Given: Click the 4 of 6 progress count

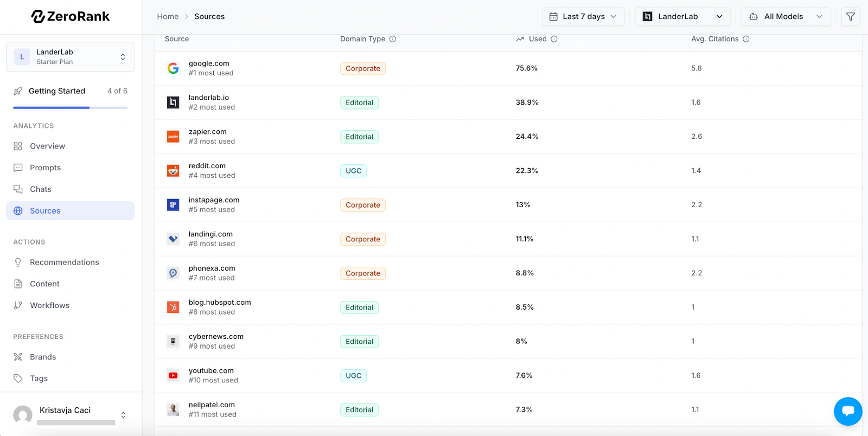Looking at the screenshot, I should click(117, 91).
